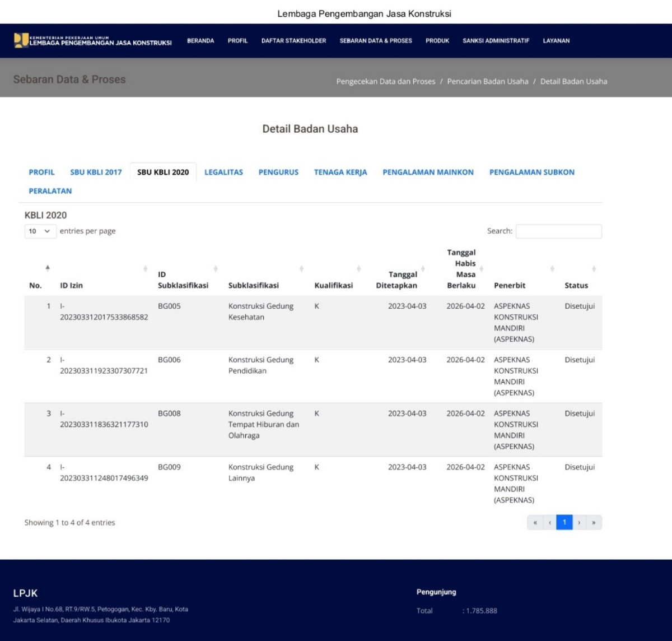Viewport: 672px width, 641px height.
Task: Select the SBU KBLI 2020 tab
Action: [163, 172]
